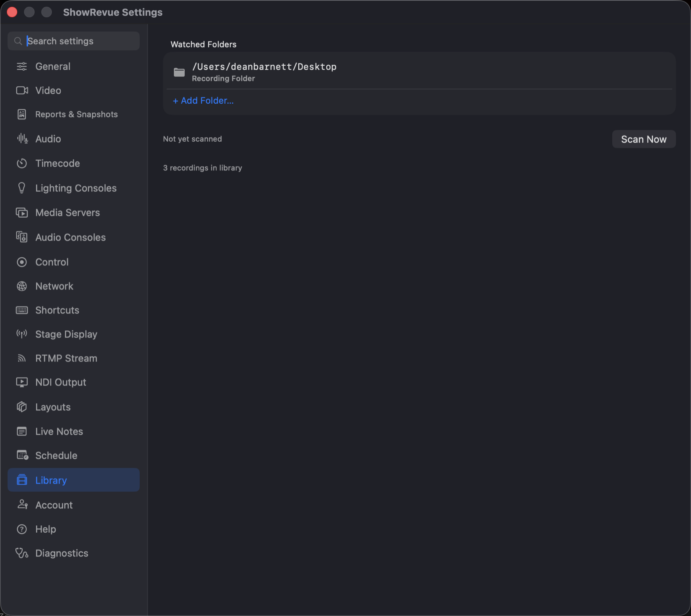This screenshot has width=691, height=616.
Task: Show Shortcuts settings
Action: 73,310
